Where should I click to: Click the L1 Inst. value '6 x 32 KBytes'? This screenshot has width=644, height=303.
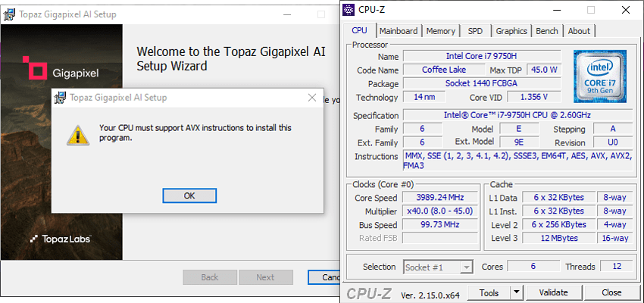pyautogui.click(x=558, y=211)
